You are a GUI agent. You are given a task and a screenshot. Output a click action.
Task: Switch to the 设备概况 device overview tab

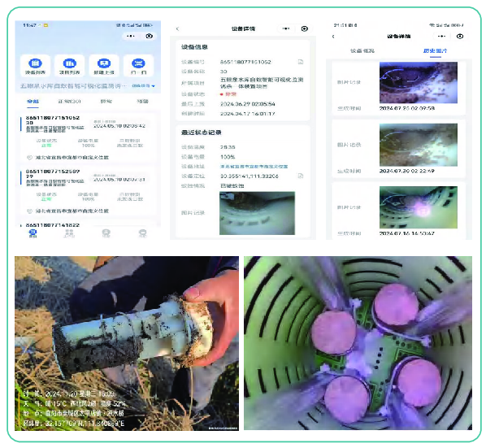click(362, 51)
